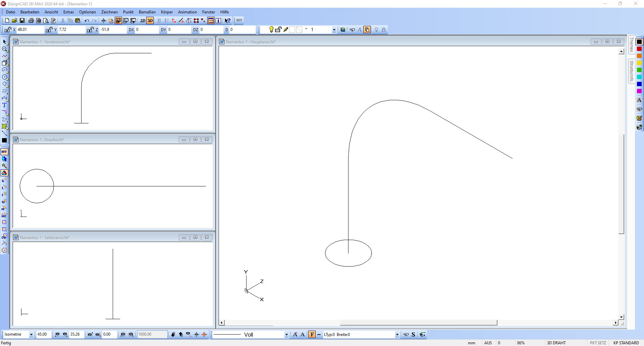Click the Y coordinate input field
Viewport: 644px width, 346px height.
71,30
